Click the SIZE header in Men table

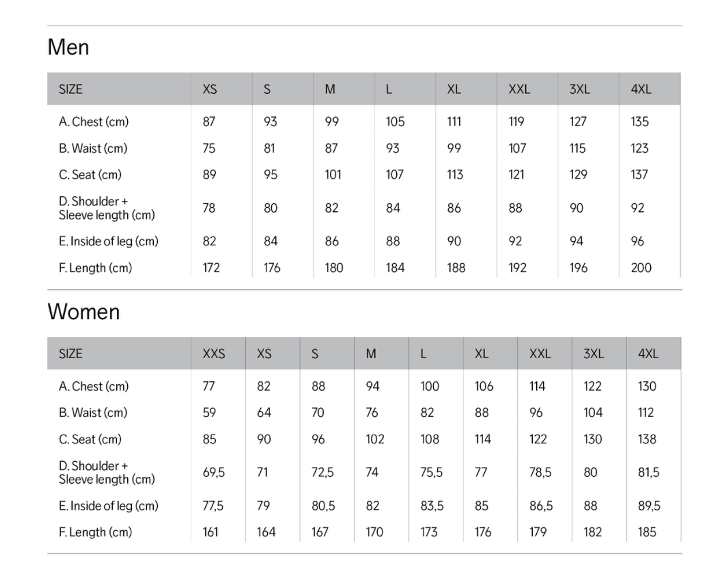click(x=71, y=89)
